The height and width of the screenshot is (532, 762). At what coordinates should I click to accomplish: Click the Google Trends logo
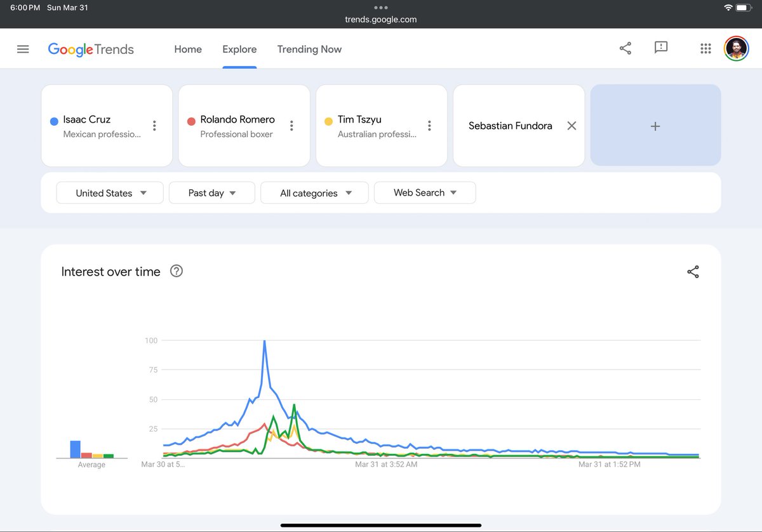point(91,50)
